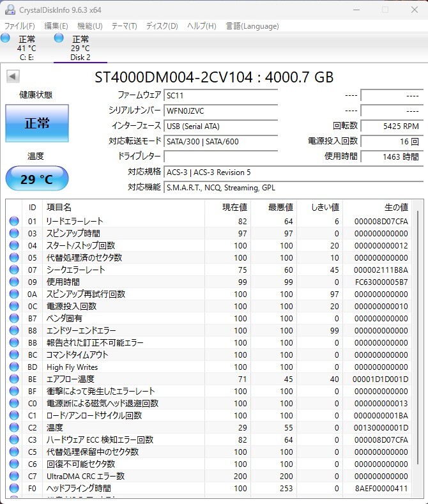Open the テーマ(T) menu

tap(125, 26)
